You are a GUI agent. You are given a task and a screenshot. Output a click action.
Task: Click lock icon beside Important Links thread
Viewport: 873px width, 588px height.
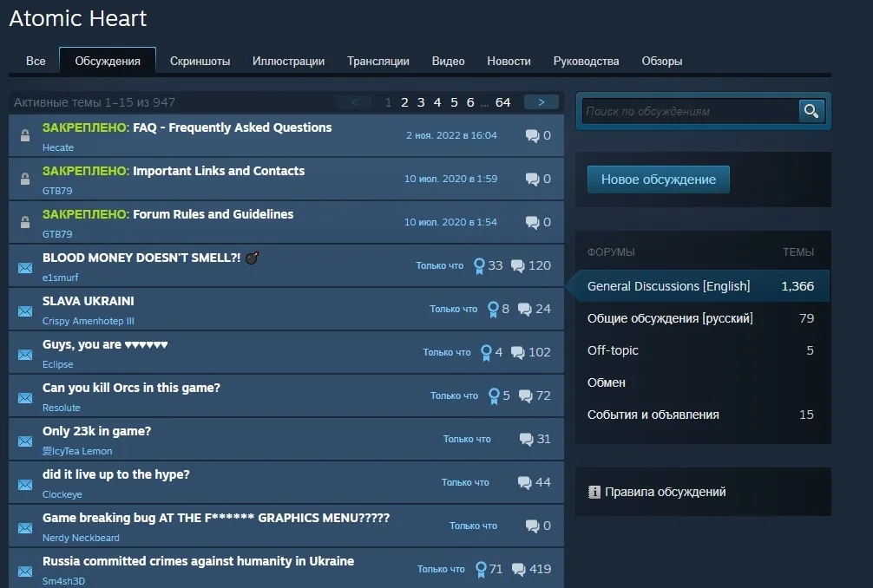pos(25,179)
